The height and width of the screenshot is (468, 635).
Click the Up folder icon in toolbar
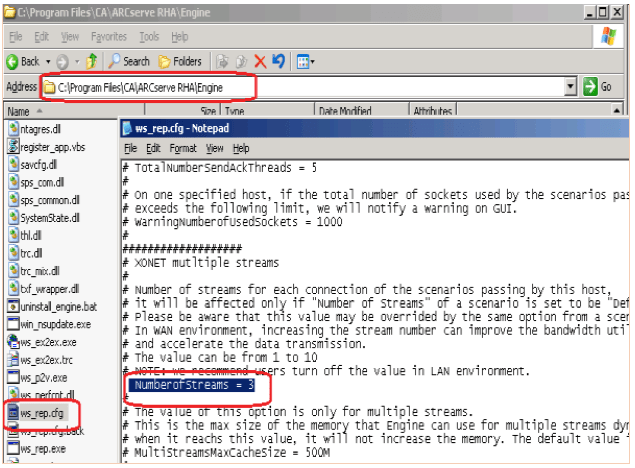coord(92,61)
